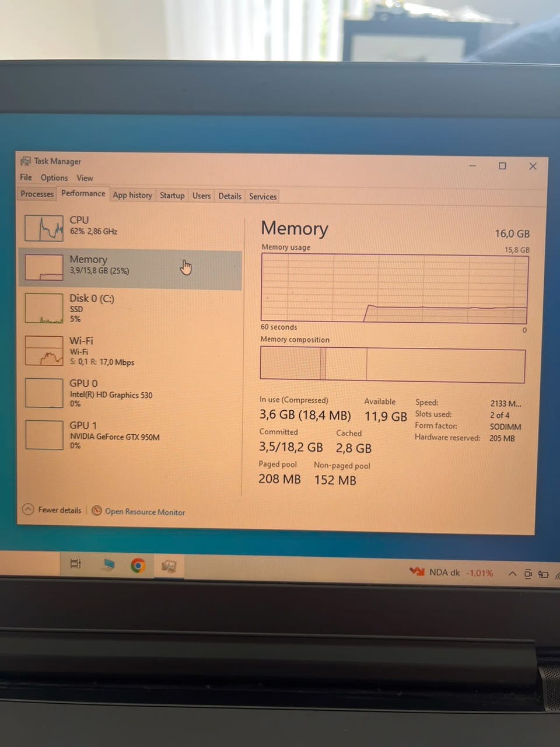Screen dimensions: 560x747
Task: Close the Task Manager window
Action: click(x=533, y=166)
